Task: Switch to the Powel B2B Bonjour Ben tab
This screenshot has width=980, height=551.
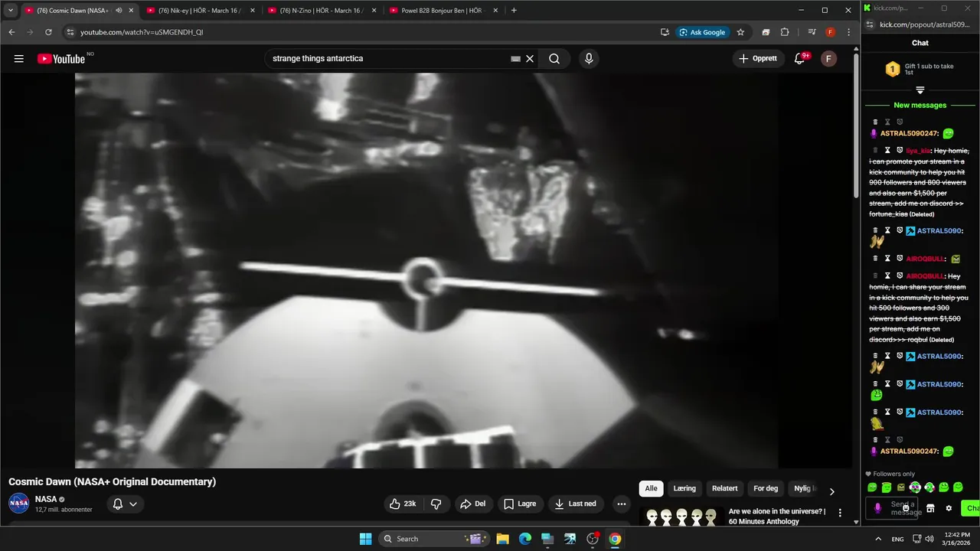Action: (x=444, y=11)
